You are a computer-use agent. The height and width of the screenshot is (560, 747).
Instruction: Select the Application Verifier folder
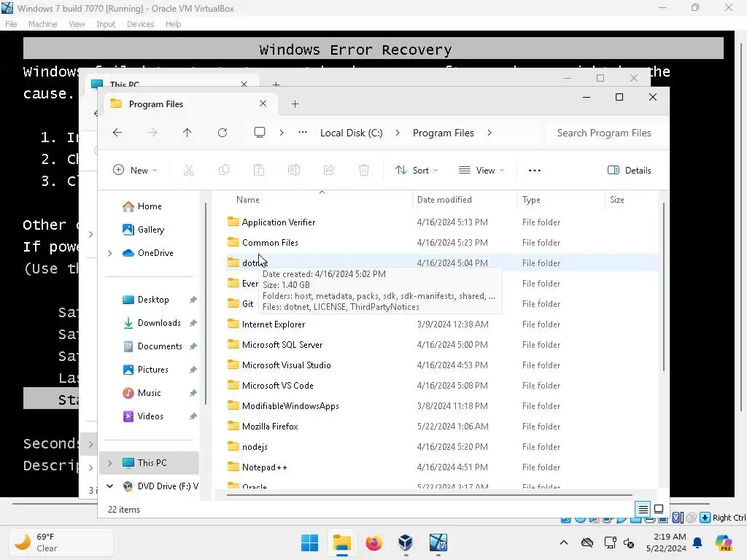[441, 222]
